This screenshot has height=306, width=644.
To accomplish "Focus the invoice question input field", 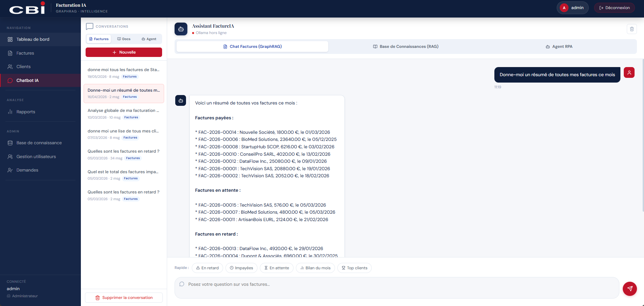I will [x=397, y=288].
